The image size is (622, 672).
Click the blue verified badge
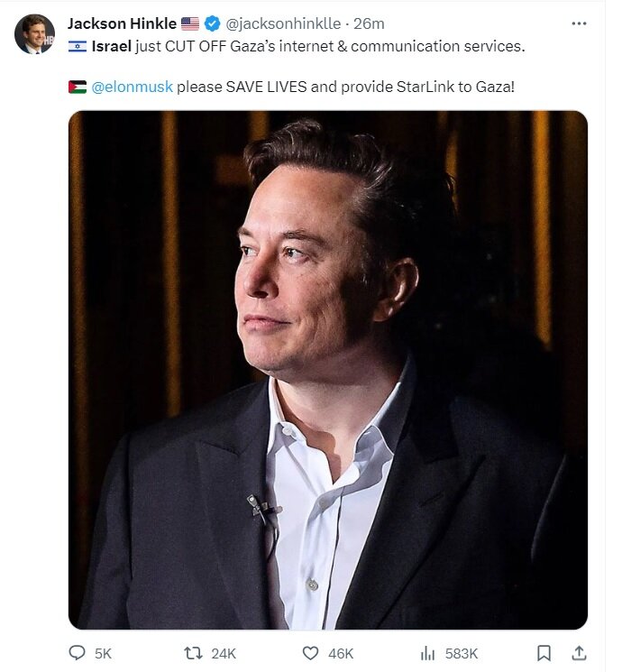click(x=214, y=24)
